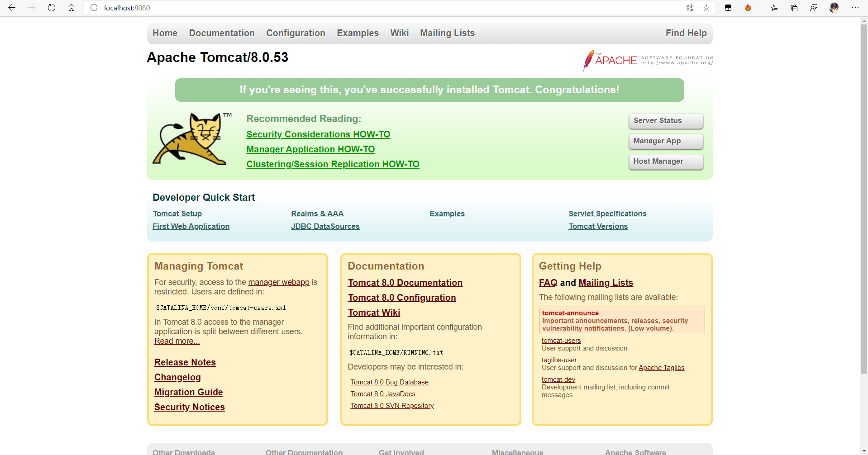Open the Mailing Lists nav item
The height and width of the screenshot is (455, 868).
(447, 33)
